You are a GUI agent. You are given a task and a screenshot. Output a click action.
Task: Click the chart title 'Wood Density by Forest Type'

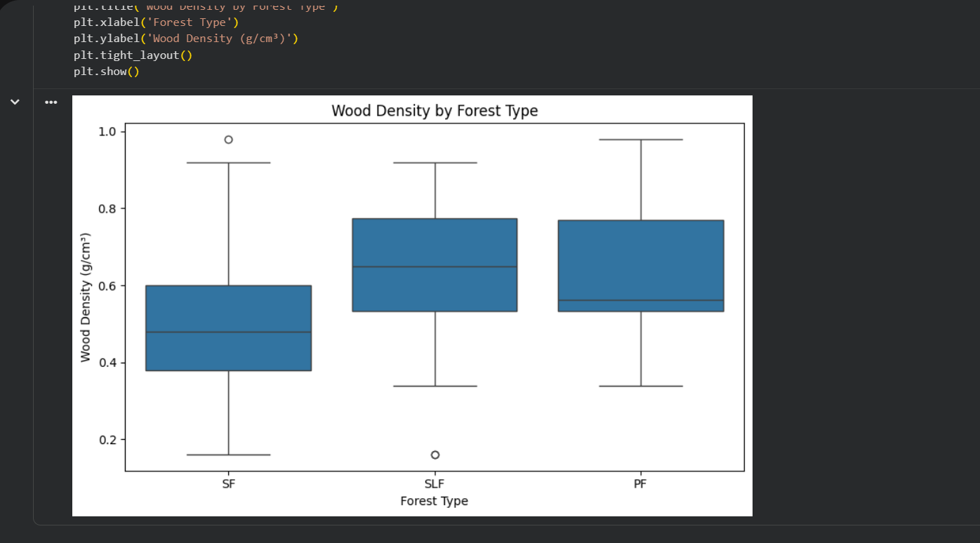pyautogui.click(x=434, y=110)
